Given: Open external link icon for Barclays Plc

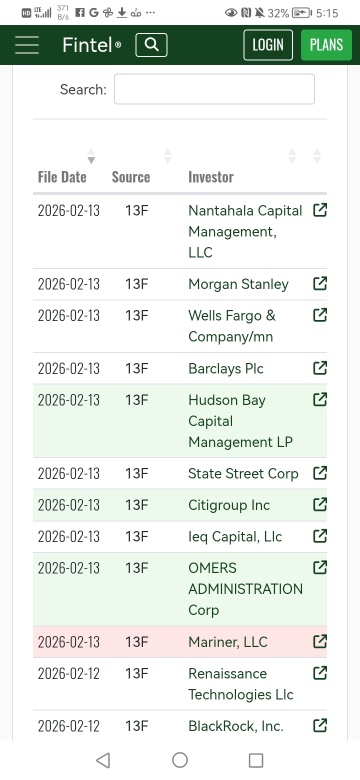Looking at the screenshot, I should tap(320, 368).
